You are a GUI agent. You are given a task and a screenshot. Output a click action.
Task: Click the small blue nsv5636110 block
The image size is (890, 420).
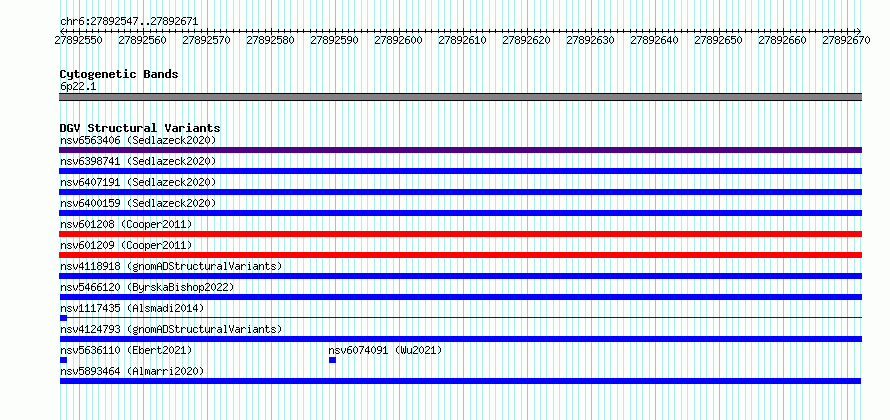coord(63,360)
